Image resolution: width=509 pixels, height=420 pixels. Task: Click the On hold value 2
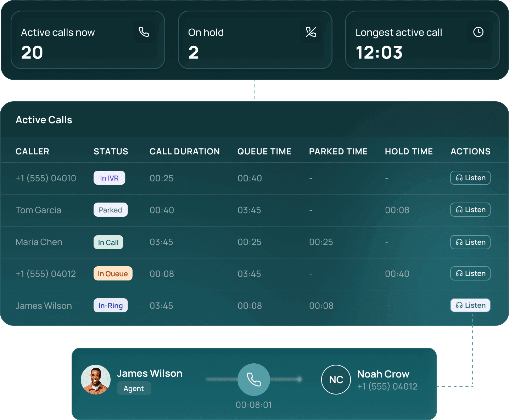(x=194, y=53)
